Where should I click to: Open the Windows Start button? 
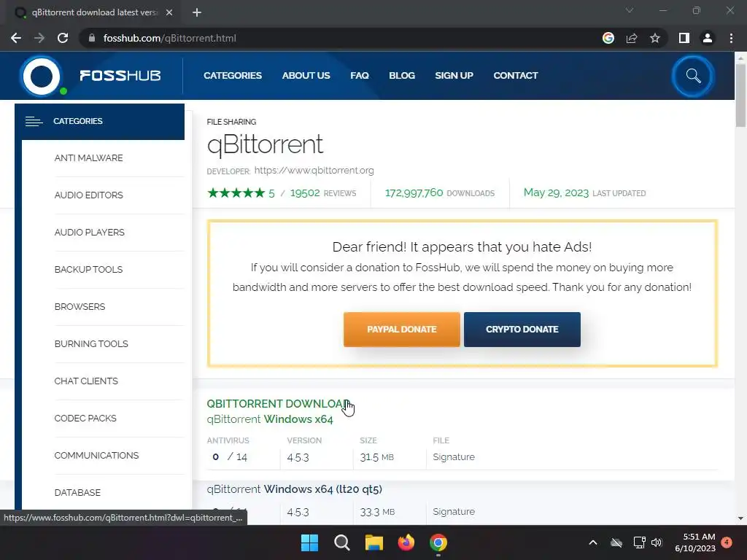pyautogui.click(x=309, y=542)
